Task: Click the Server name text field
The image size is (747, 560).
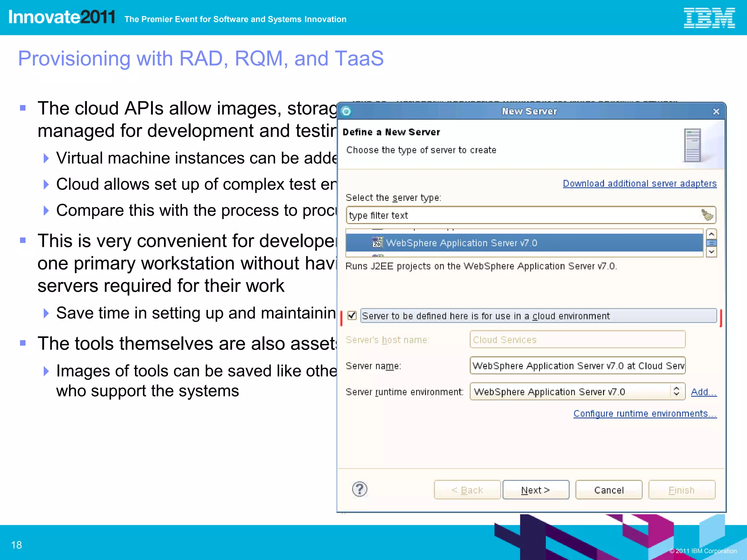Action: tap(577, 366)
